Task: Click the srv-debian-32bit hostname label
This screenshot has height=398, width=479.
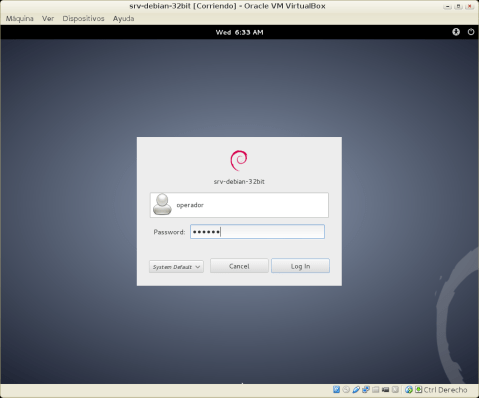Action: click(x=239, y=182)
